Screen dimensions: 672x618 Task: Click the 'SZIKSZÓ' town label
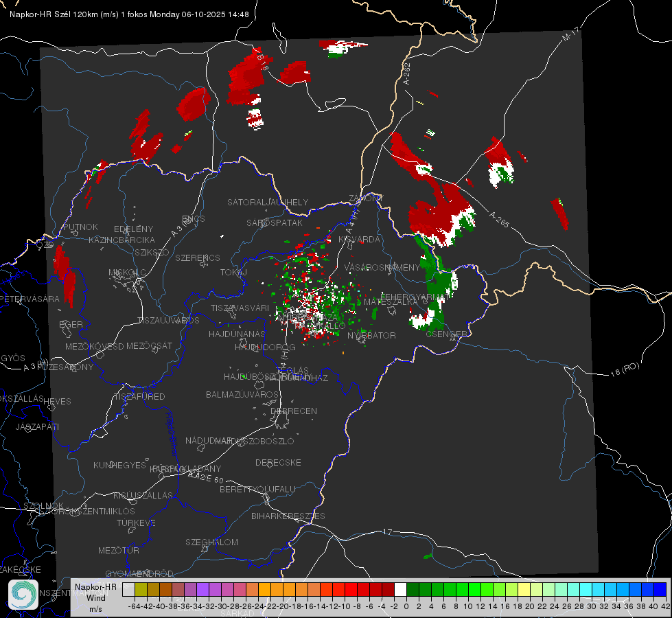pos(152,252)
